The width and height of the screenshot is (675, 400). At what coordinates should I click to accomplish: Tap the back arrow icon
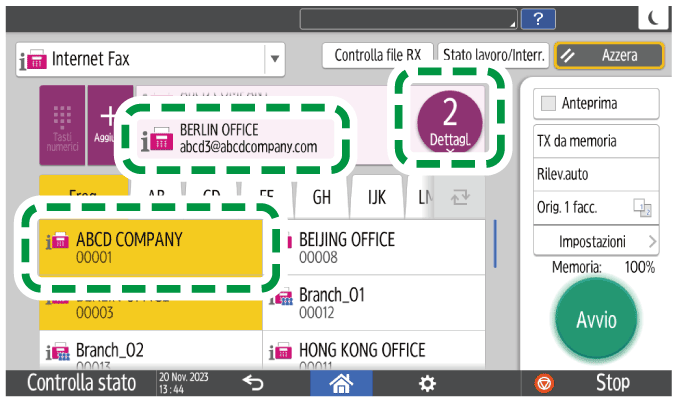click(x=251, y=382)
